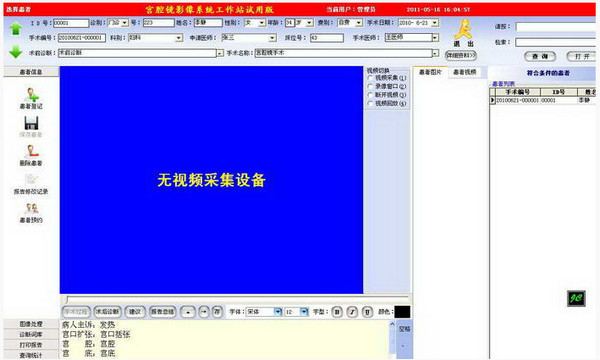Open the 查询统计 sidebar section
The width and height of the screenshot is (600, 360).
pos(31,355)
